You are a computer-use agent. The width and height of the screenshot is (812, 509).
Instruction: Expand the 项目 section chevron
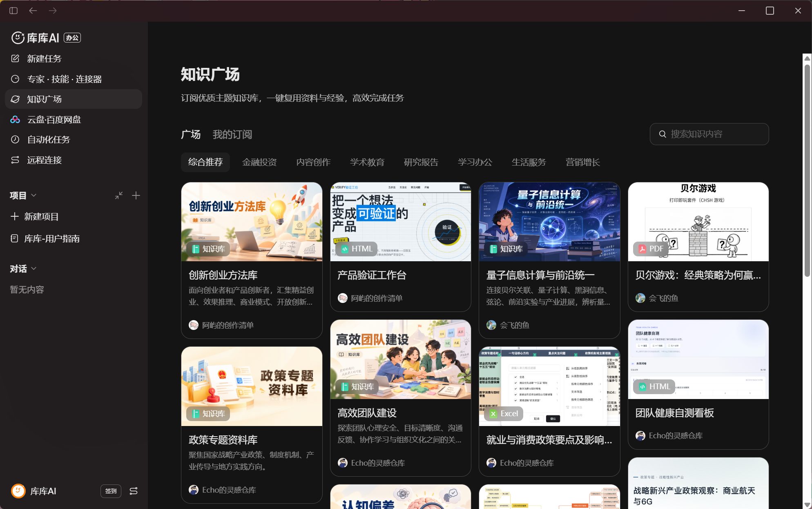[x=34, y=195]
